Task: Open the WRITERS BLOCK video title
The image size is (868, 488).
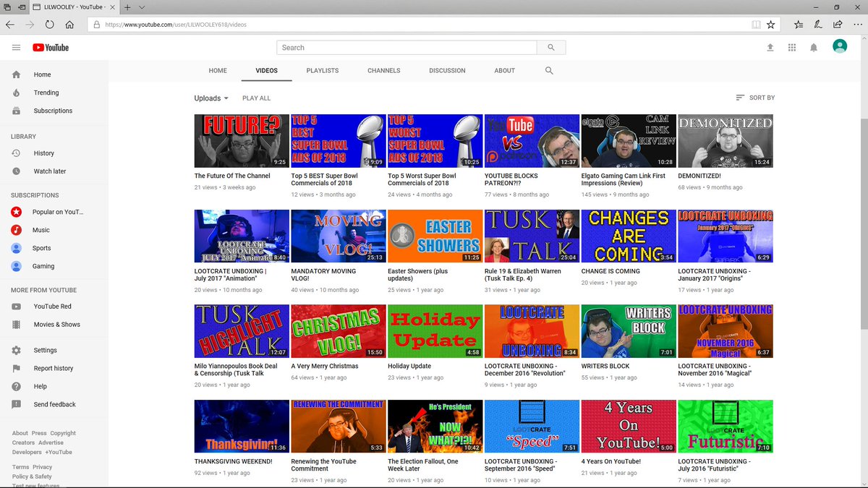Action: coord(605,366)
